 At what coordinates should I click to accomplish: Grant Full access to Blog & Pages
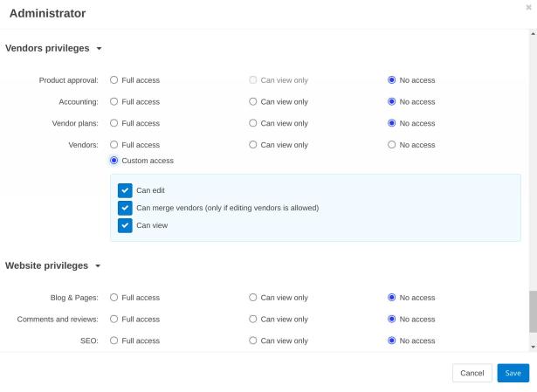tap(114, 298)
